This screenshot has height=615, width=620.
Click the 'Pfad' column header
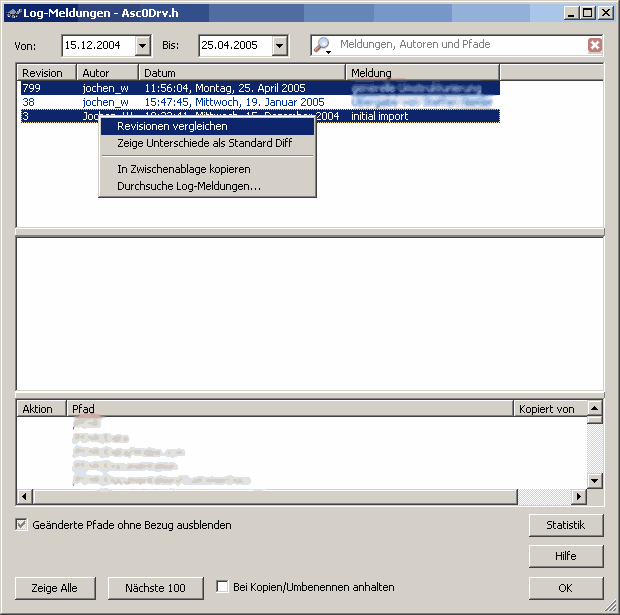tap(289, 409)
